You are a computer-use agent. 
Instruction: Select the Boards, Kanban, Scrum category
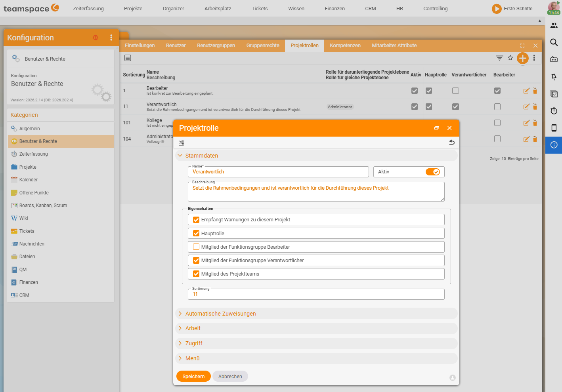click(x=61, y=206)
